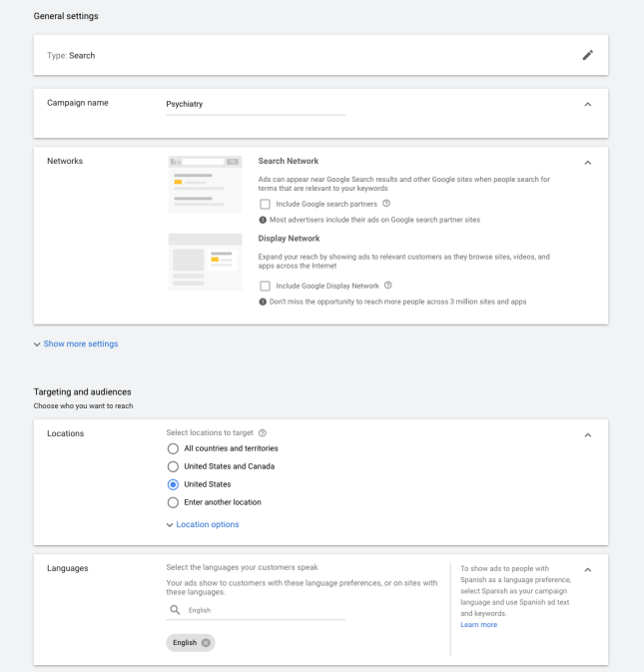Open help icon beside Google search partners
Screen dimensions: 644x672
pyautogui.click(x=386, y=203)
